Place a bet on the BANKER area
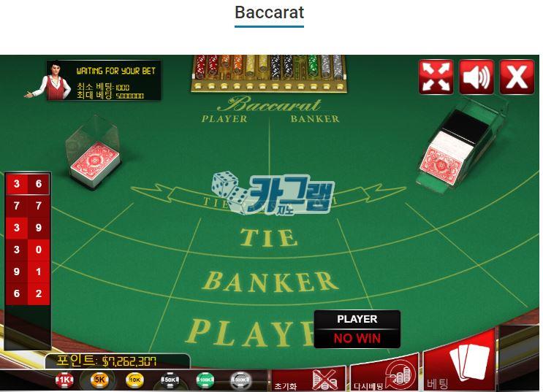The width and height of the screenshot is (543, 392). tap(270, 281)
